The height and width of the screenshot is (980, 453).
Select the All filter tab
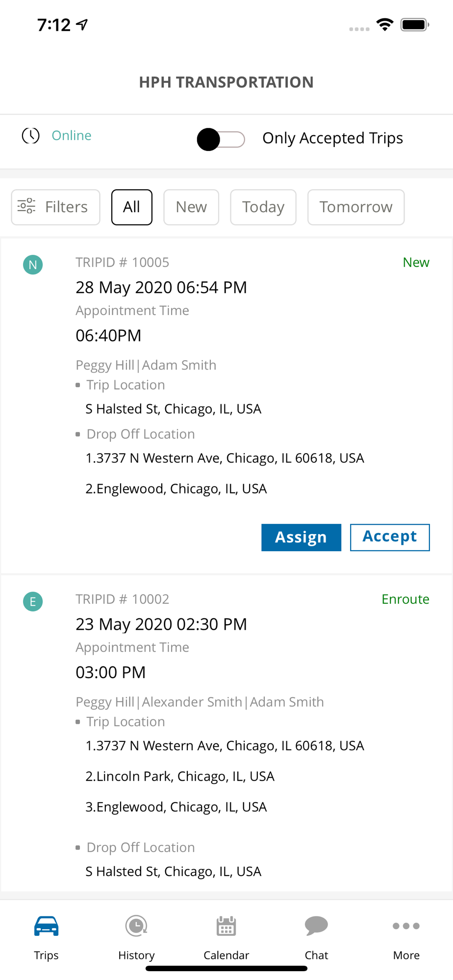click(131, 207)
